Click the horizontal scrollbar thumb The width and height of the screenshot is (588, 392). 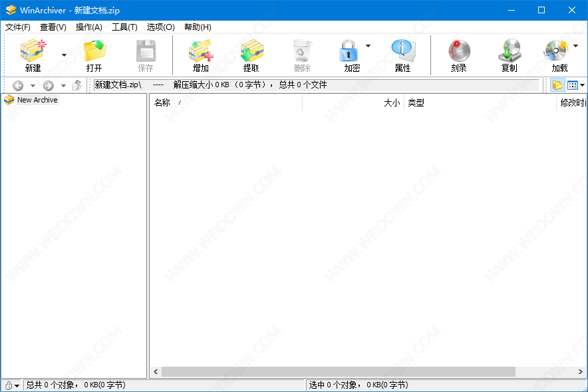click(339, 372)
